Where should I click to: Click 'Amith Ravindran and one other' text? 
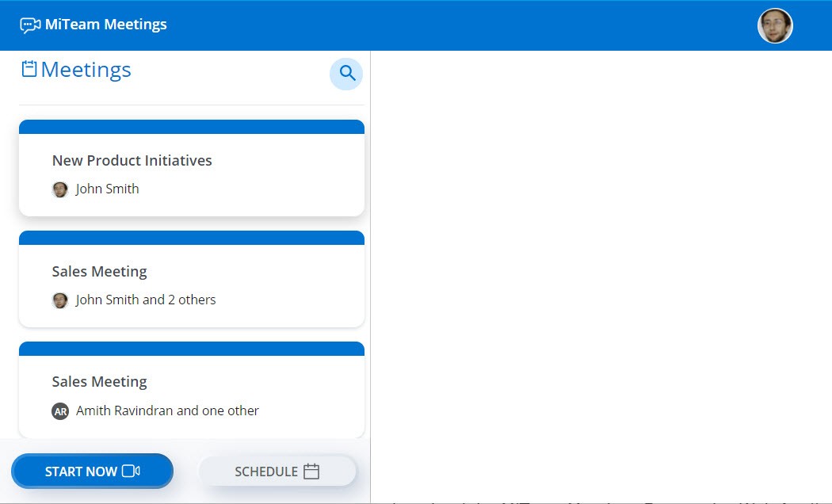pos(167,411)
